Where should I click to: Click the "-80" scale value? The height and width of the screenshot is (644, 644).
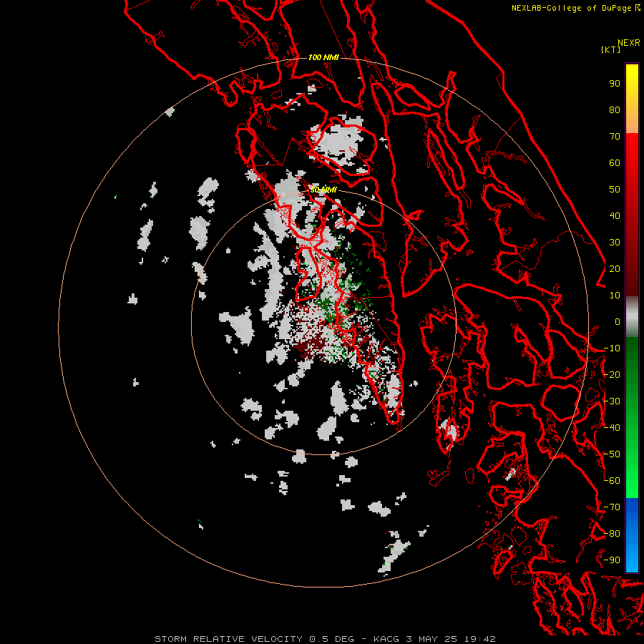coord(612,534)
